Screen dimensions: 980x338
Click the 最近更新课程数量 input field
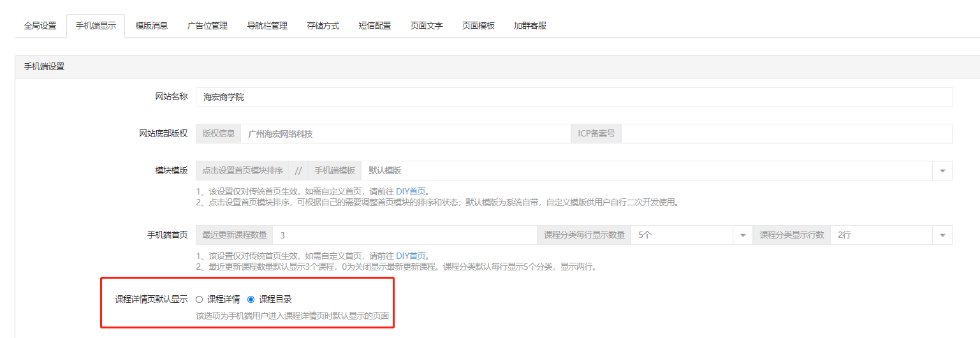point(405,235)
